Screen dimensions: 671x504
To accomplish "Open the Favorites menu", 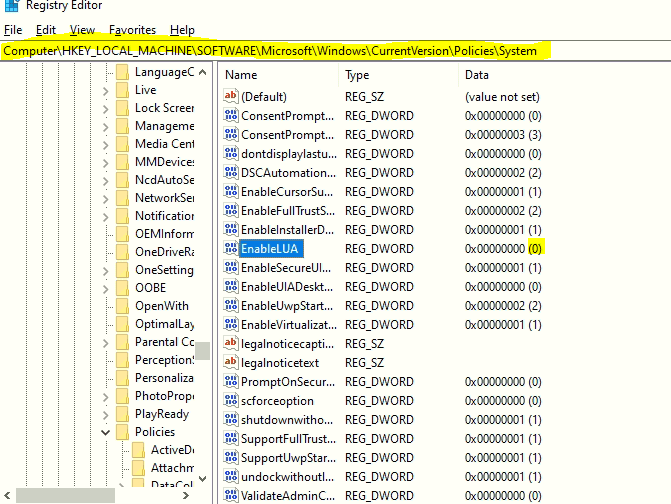I will tap(132, 30).
